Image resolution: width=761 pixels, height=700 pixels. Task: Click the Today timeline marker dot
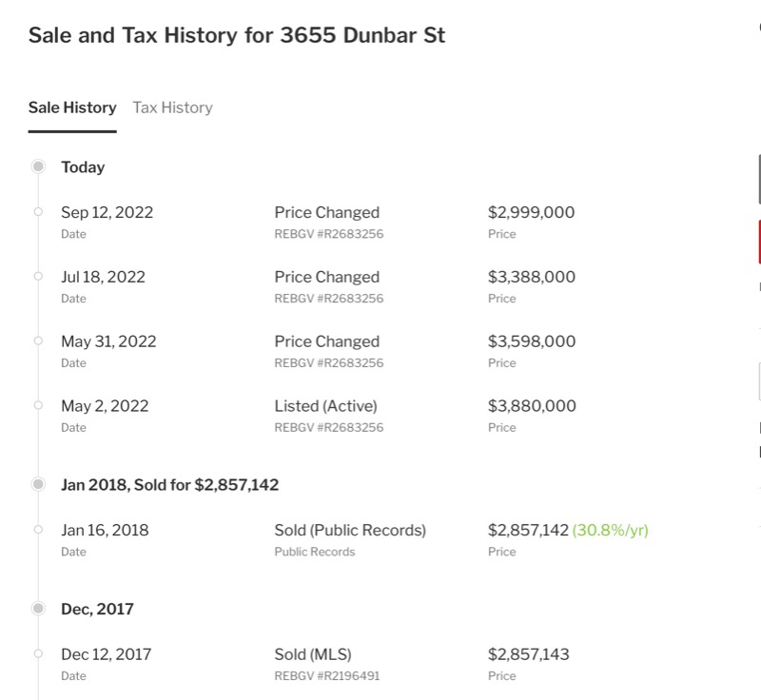(x=38, y=166)
